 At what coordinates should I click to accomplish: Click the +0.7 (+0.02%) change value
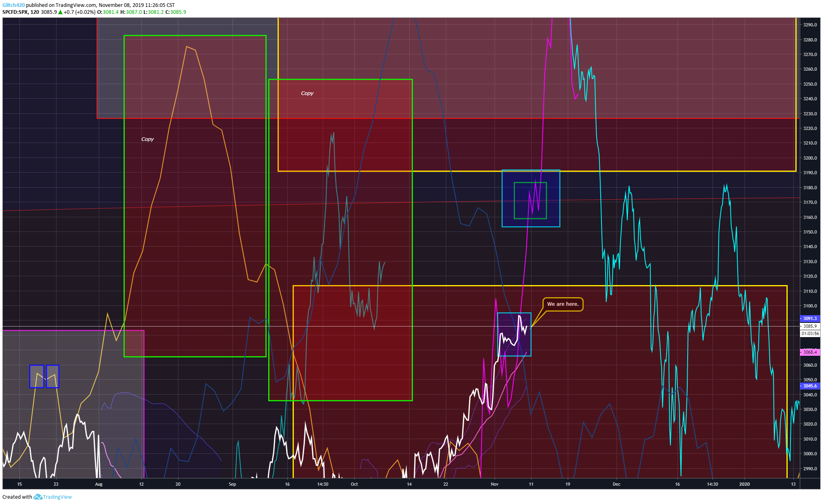(79, 12)
